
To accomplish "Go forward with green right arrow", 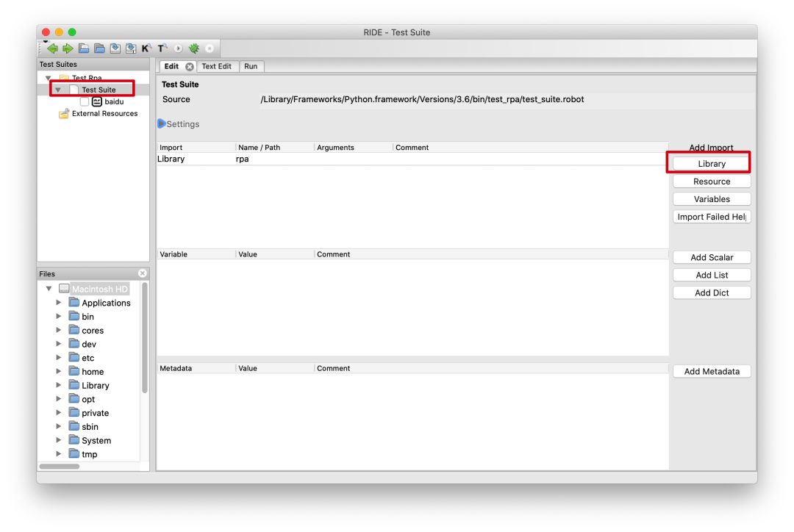I will click(68, 48).
